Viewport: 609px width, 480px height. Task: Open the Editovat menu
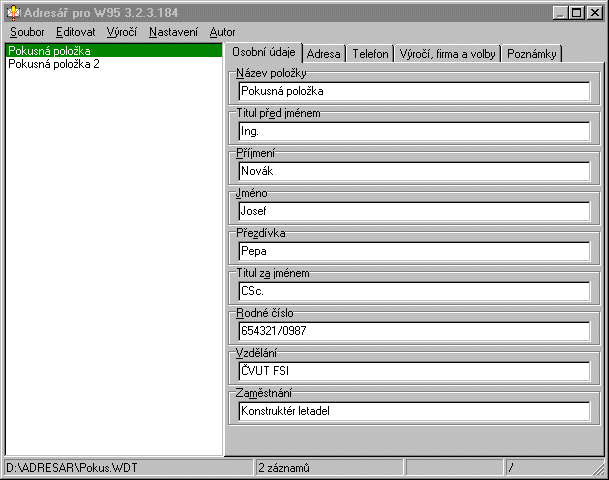point(75,32)
